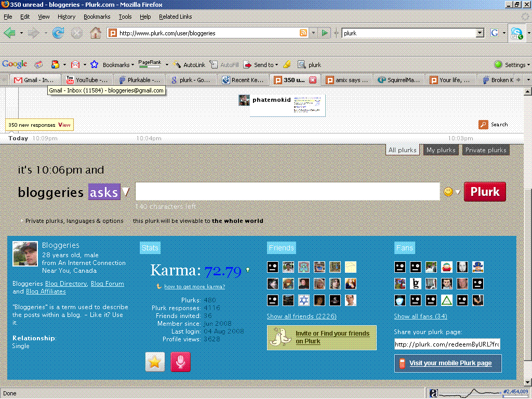The height and width of the screenshot is (399, 532).
Task: Open the 'Blog Directory' link
Action: (x=66, y=284)
